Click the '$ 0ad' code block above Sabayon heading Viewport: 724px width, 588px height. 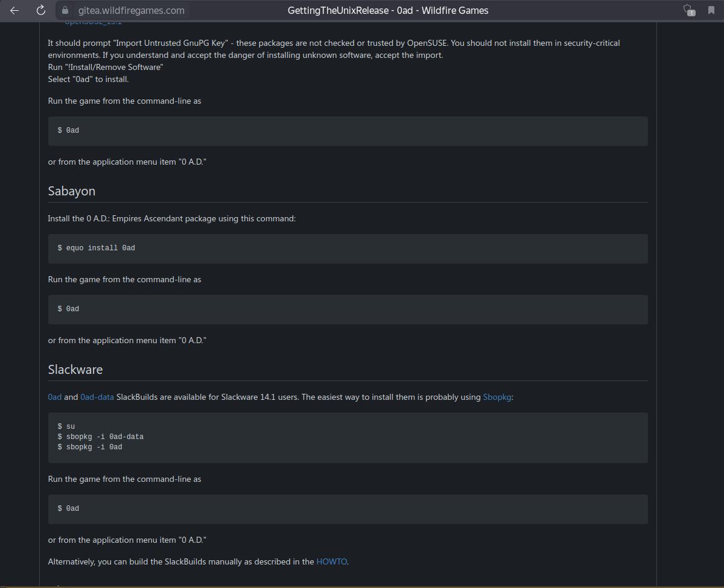pos(348,130)
